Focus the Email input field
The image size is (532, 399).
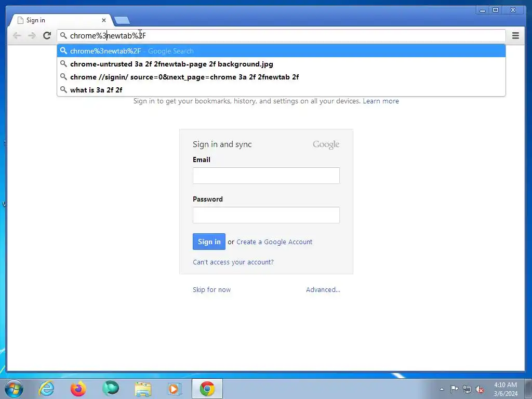pyautogui.click(x=266, y=176)
